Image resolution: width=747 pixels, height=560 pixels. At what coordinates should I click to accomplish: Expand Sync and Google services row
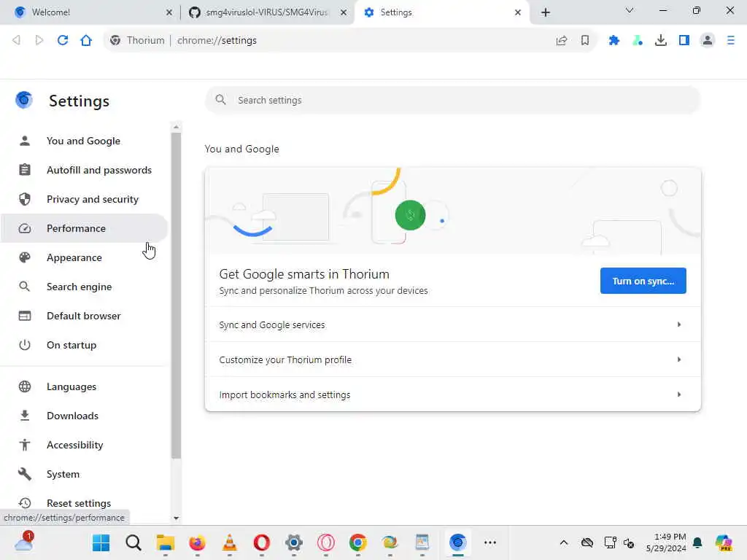pyautogui.click(x=452, y=324)
